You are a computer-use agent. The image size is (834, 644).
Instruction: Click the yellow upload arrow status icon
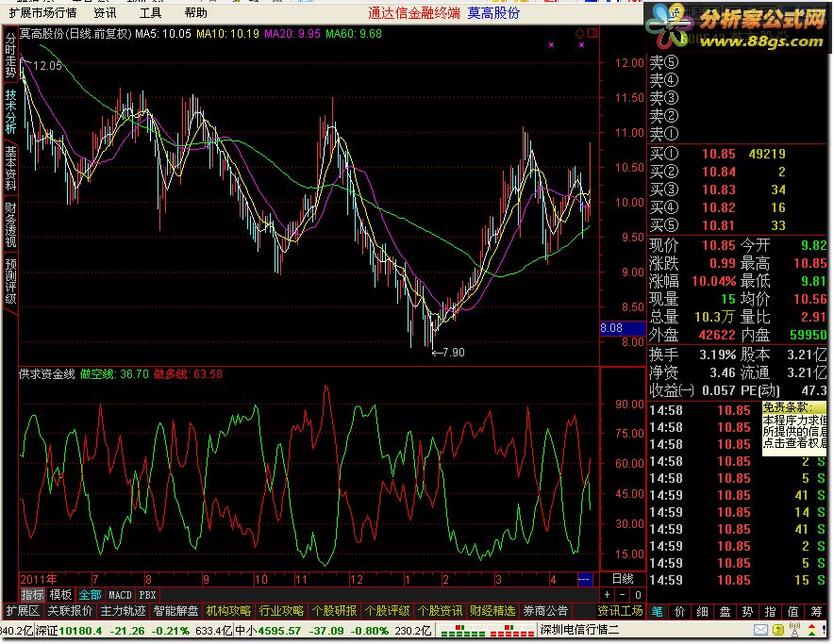[x=778, y=630]
